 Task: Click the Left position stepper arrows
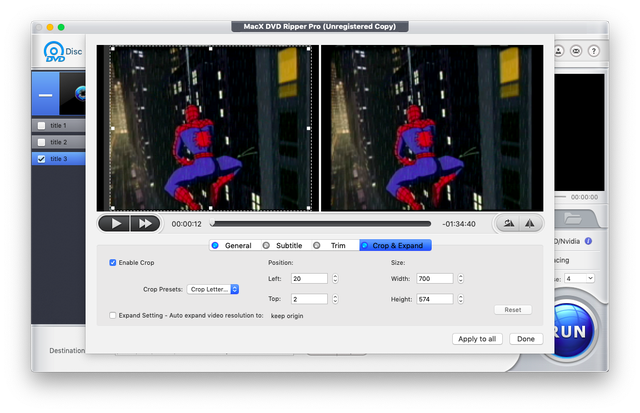click(x=335, y=278)
